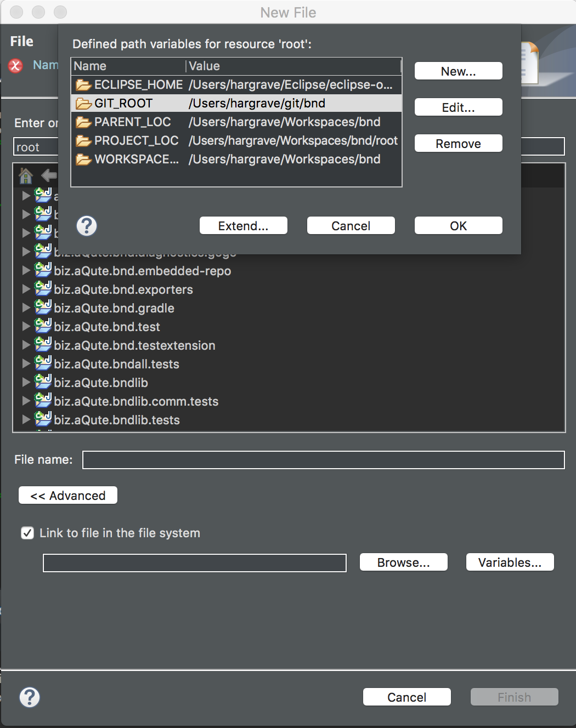Open help in the path variables dialog
Screen dimensions: 576x728
(x=86, y=225)
